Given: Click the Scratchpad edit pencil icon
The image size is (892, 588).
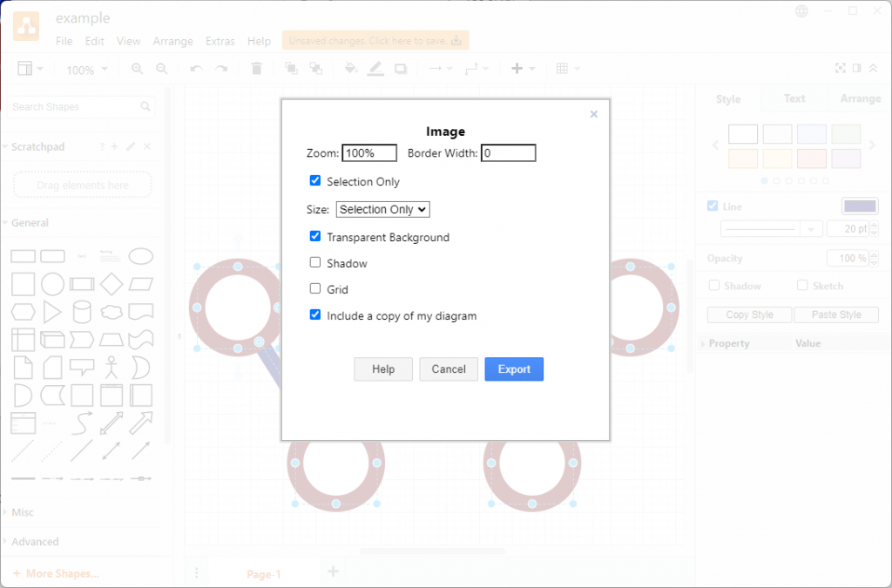Looking at the screenshot, I should (131, 146).
